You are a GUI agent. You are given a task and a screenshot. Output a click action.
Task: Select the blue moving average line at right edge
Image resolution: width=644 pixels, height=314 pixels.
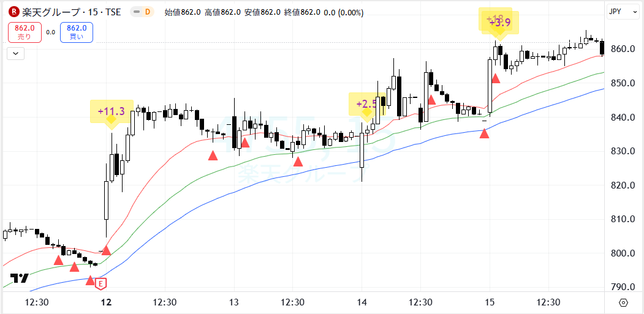(x=597, y=90)
